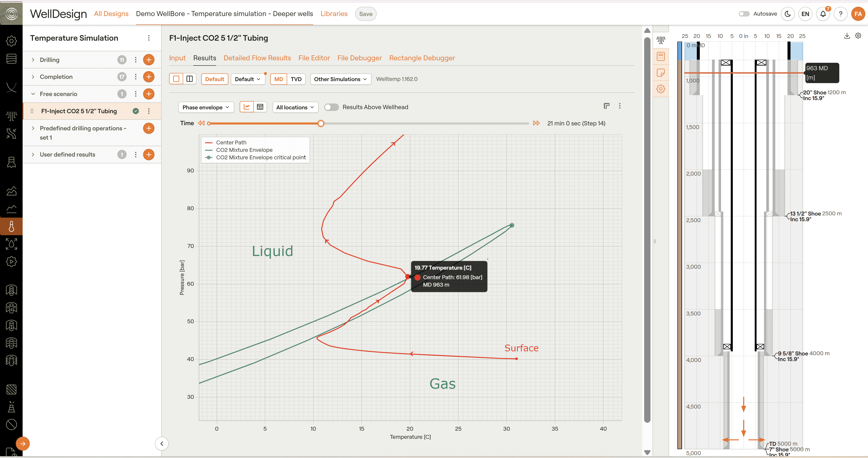868x458 pixels.
Task: Add a Predefined drilling operations set
Action: click(149, 128)
